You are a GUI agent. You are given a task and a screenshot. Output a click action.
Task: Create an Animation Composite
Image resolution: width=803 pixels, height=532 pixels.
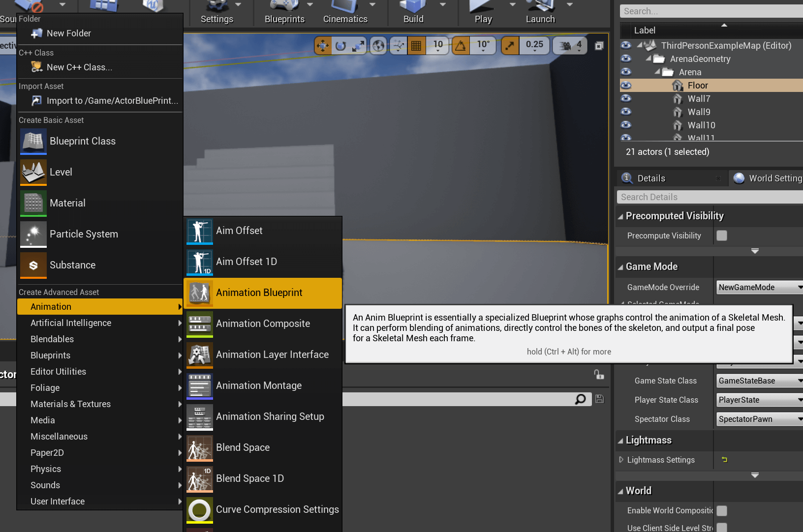coord(263,324)
